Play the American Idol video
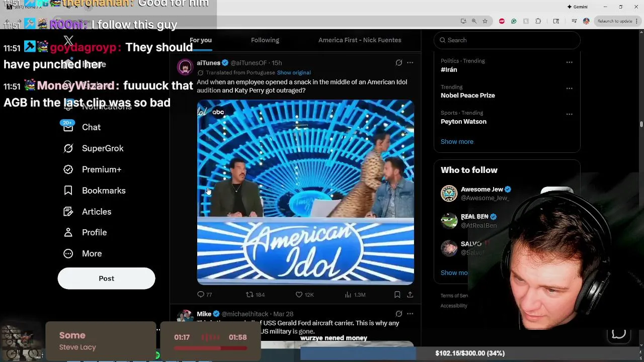 305,192
